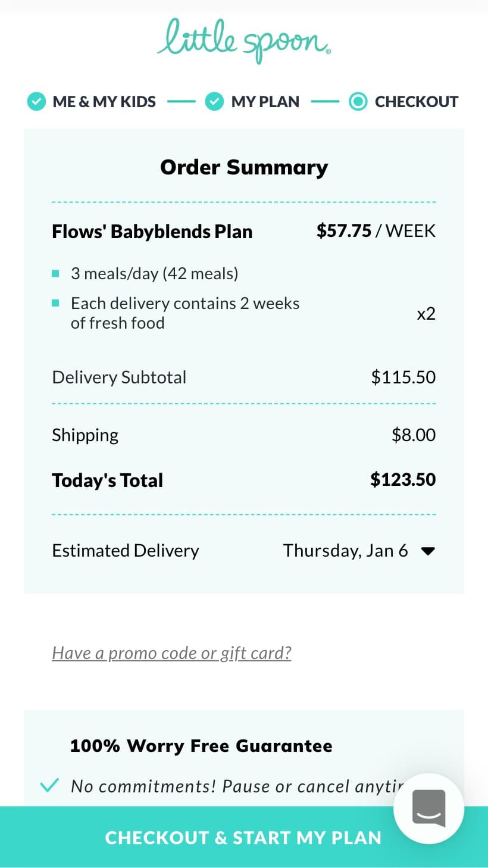The width and height of the screenshot is (488, 868).
Task: Click the No commitments checkmark icon
Action: coord(49,786)
